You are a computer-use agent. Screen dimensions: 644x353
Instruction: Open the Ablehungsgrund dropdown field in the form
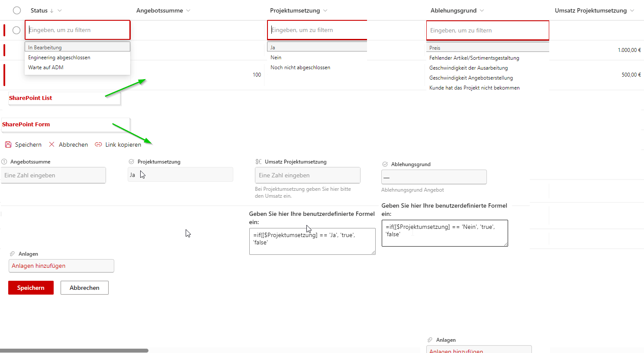pyautogui.click(x=434, y=177)
